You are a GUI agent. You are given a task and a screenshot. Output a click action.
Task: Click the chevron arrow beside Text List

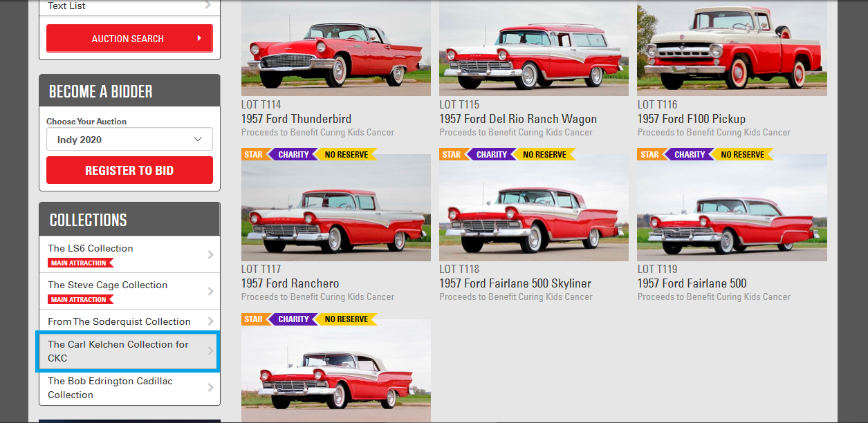pos(208,6)
